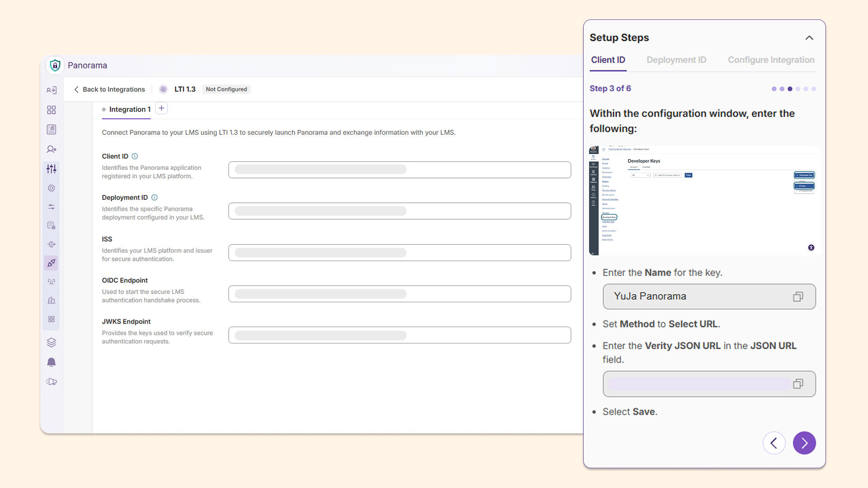Image resolution: width=868 pixels, height=488 pixels.
Task: Open the Developer Keys screenshot thumbnail
Action: pyautogui.click(x=704, y=201)
